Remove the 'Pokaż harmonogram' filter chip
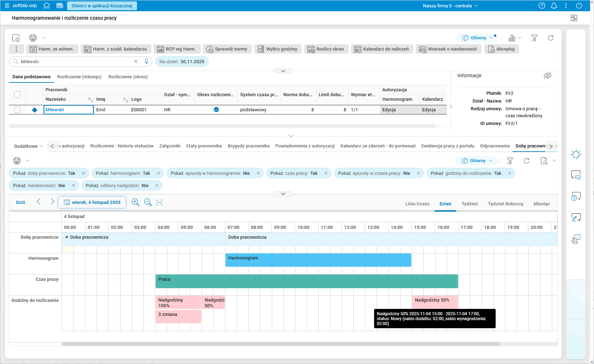This screenshot has width=594, height=364. click(158, 173)
